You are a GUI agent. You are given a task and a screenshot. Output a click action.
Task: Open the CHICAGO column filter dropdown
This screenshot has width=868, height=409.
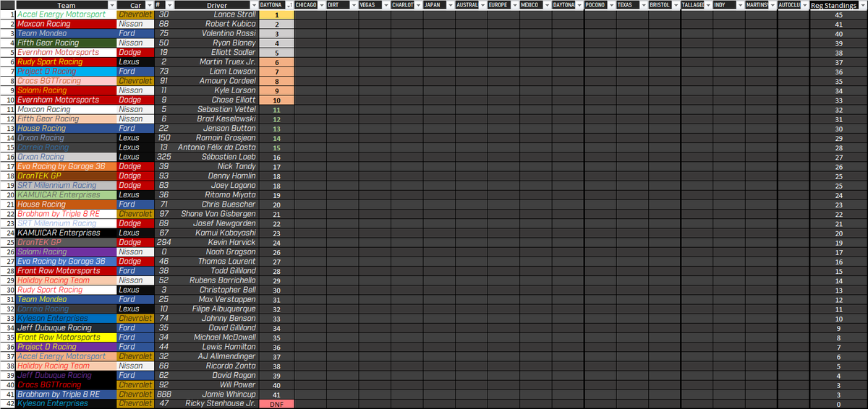click(321, 5)
